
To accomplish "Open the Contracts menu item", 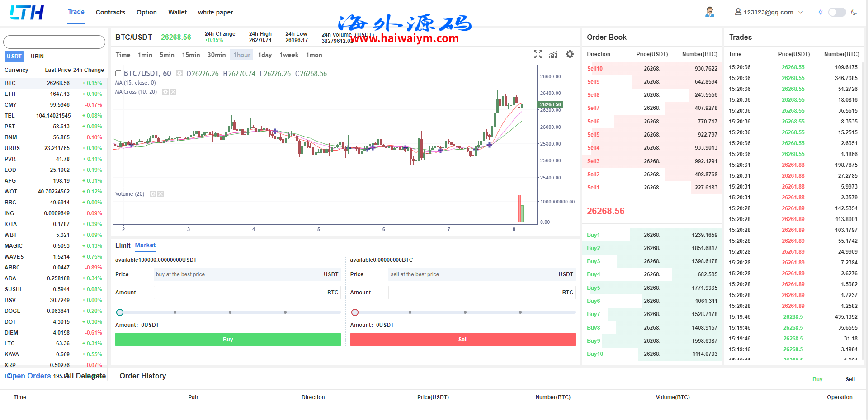I will tap(110, 12).
